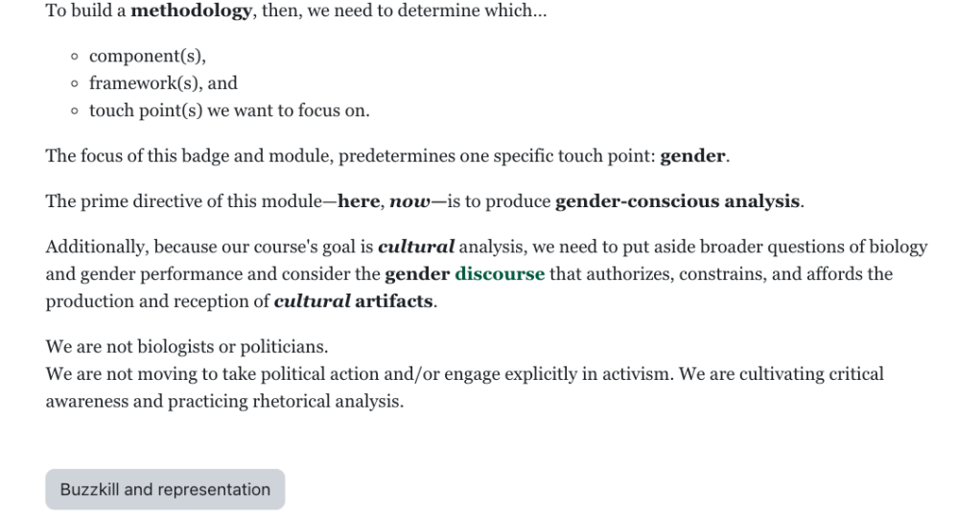Click the "touch point(s)" bullet text

tap(148, 110)
